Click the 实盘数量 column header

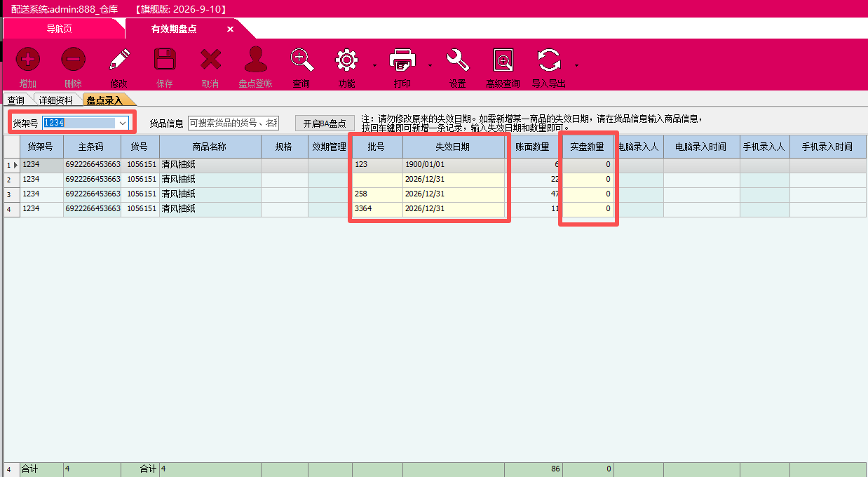tap(587, 147)
